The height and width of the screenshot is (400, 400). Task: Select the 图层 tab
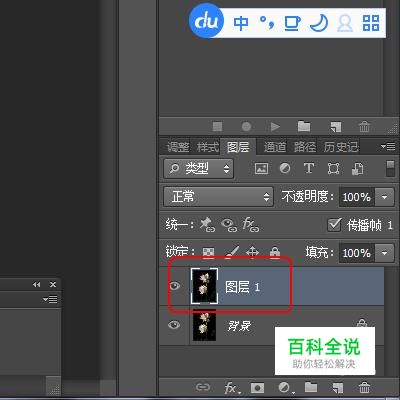238,147
